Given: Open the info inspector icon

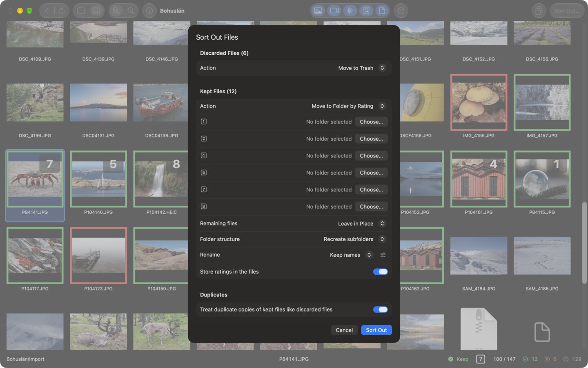Looking at the screenshot, I should click(149, 11).
